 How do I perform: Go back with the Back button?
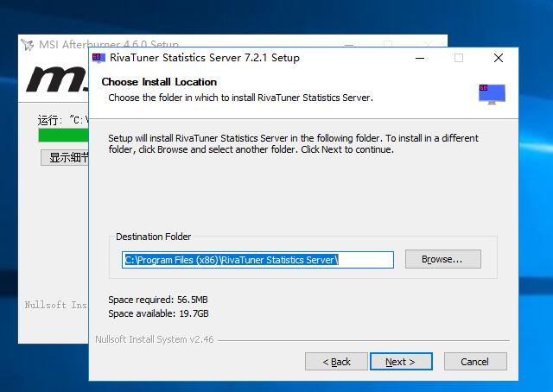coord(336,361)
